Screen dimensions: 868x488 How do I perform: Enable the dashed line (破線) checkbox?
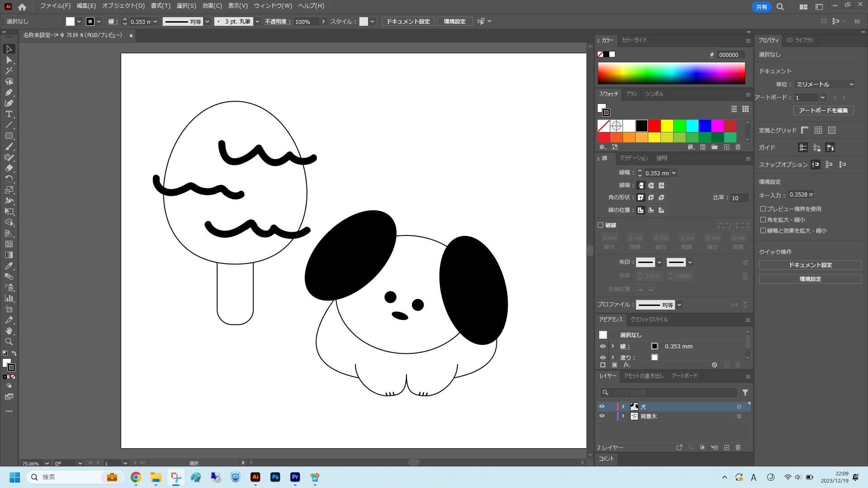pyautogui.click(x=600, y=225)
